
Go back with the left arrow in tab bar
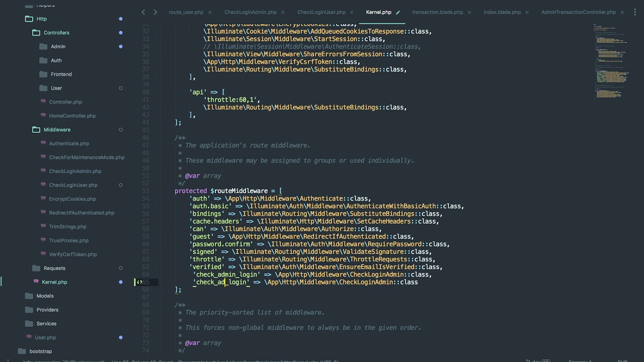[x=143, y=12]
